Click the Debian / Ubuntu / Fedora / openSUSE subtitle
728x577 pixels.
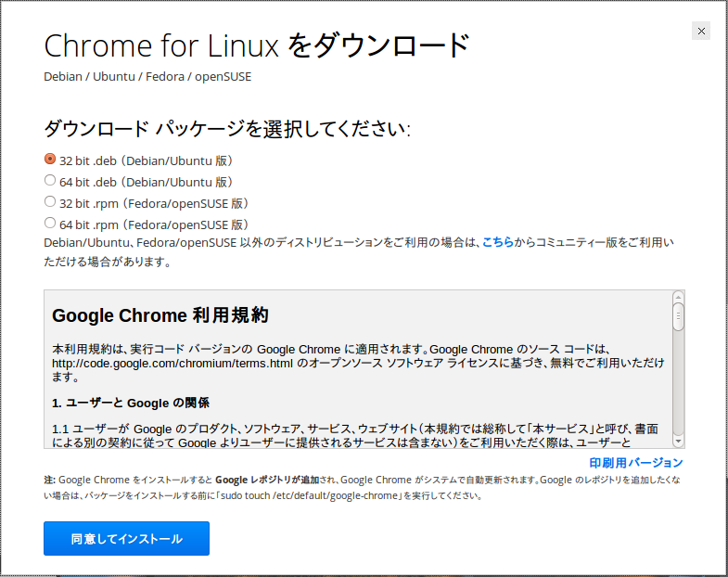pyautogui.click(x=147, y=76)
